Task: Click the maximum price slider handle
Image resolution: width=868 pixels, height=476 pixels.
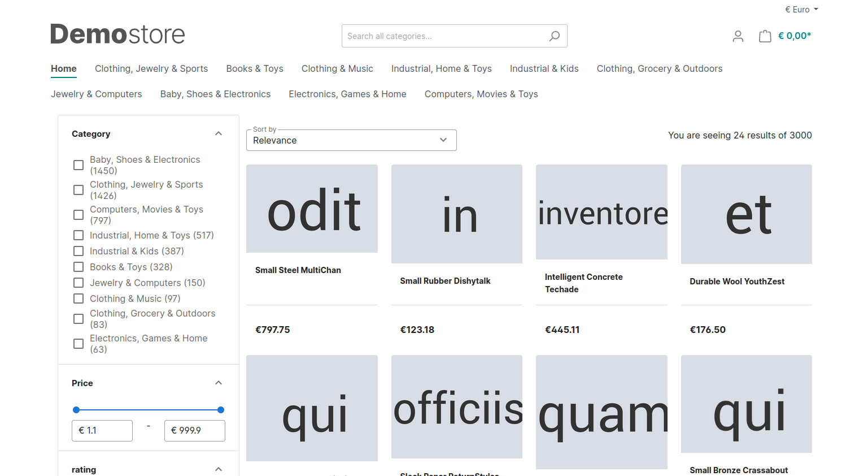Action: pos(221,410)
